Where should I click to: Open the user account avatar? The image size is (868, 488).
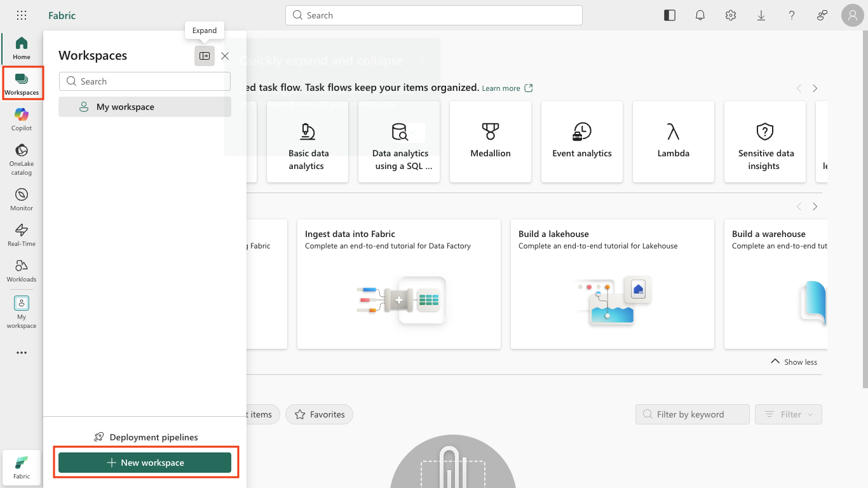pos(853,15)
